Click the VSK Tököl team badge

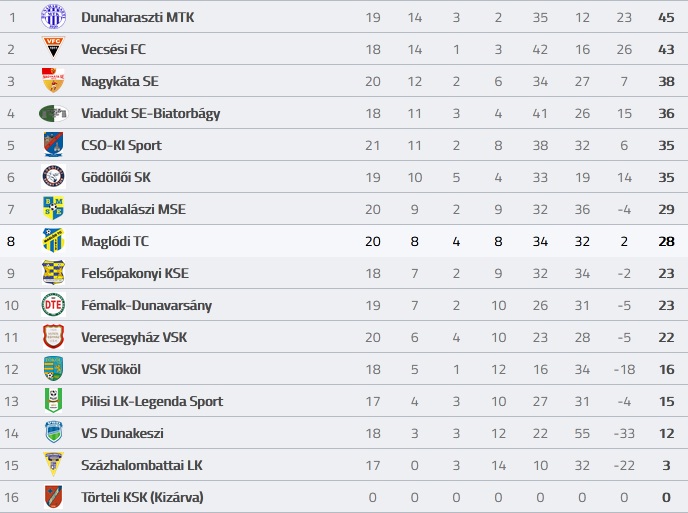(x=53, y=369)
